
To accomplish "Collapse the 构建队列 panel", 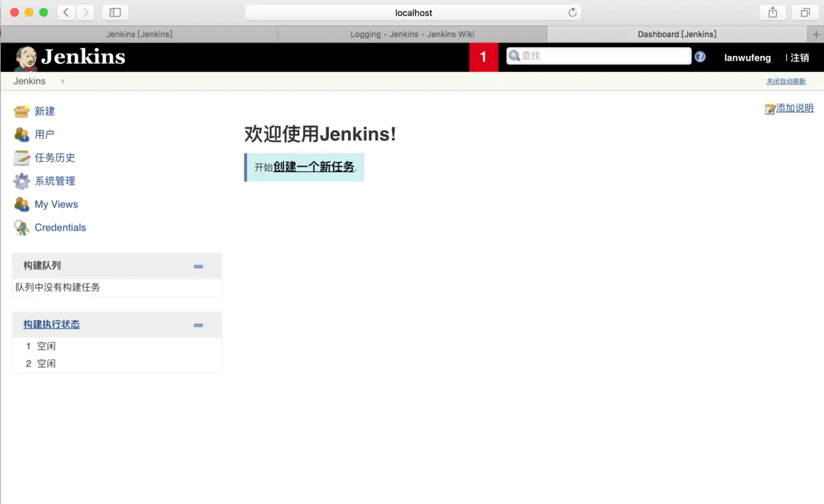I will coord(198,266).
